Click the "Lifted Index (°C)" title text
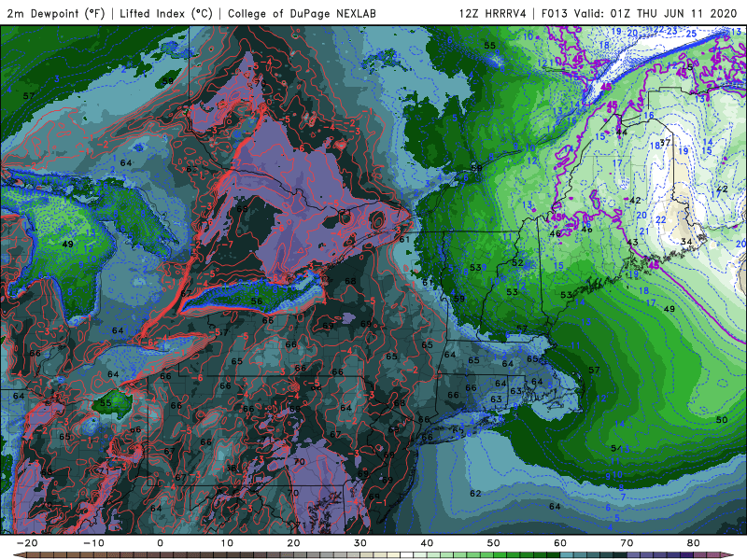Image resolution: width=747 pixels, height=560 pixels. click(166, 13)
